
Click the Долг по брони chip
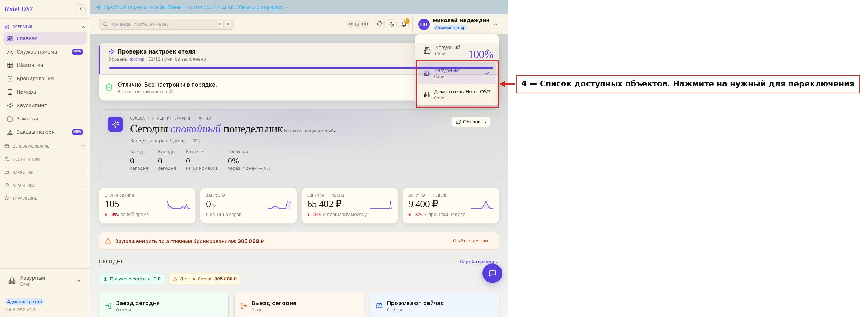205,279
